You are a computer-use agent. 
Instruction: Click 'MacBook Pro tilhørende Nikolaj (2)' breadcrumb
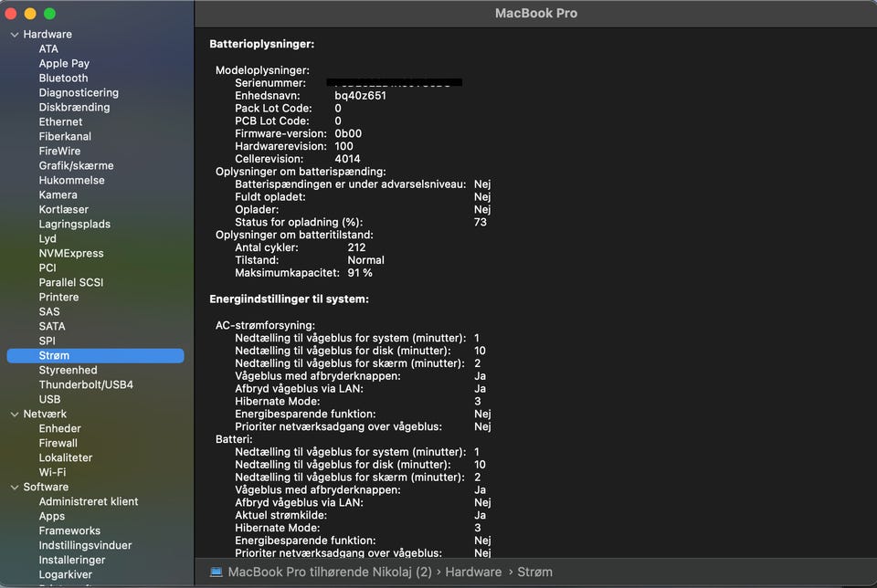[330, 572]
